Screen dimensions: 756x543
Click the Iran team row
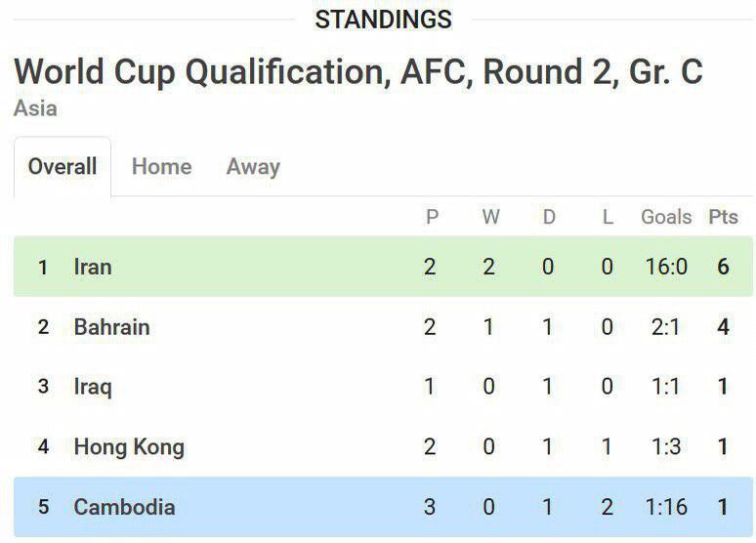(x=93, y=267)
